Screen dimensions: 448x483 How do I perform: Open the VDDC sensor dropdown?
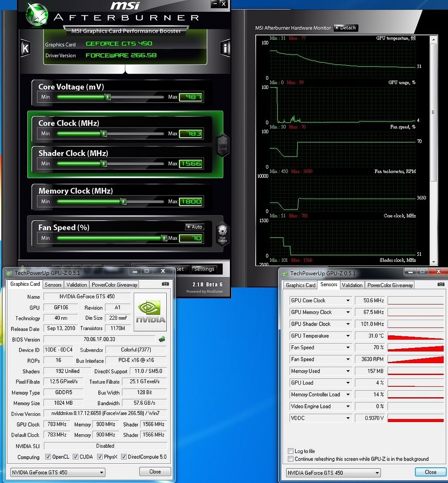pyautogui.click(x=348, y=418)
